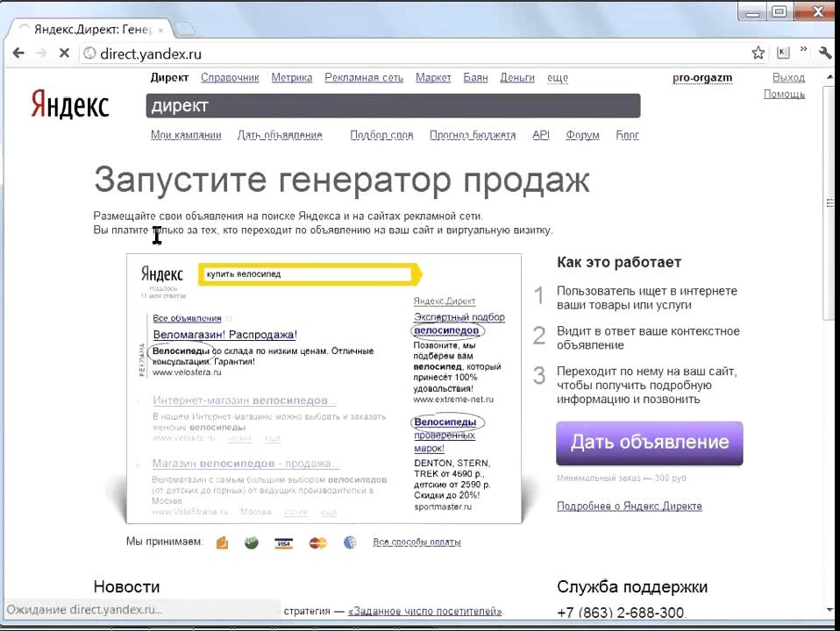Click the Запустите генератор продаж heading
Screen dimensions: 840x631
pyautogui.click(x=342, y=180)
